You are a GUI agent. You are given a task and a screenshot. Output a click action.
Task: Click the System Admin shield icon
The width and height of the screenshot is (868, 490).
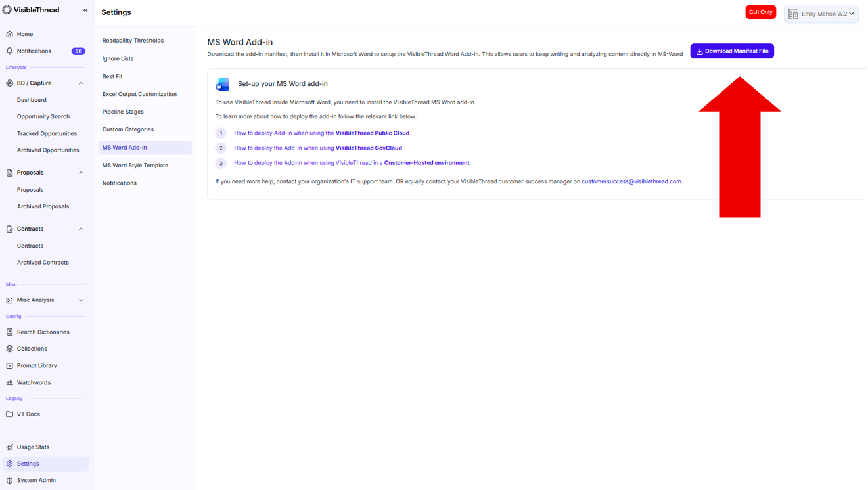[x=9, y=481]
